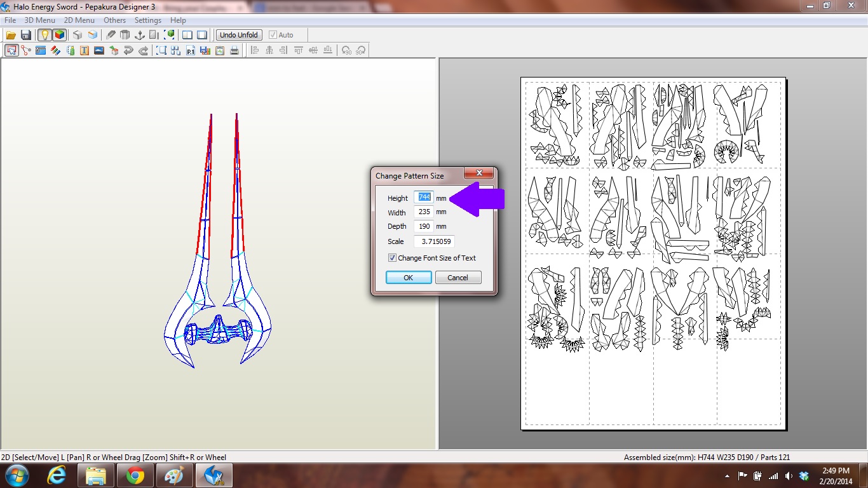Toggle Change Font Size of Text checkbox

click(x=392, y=258)
